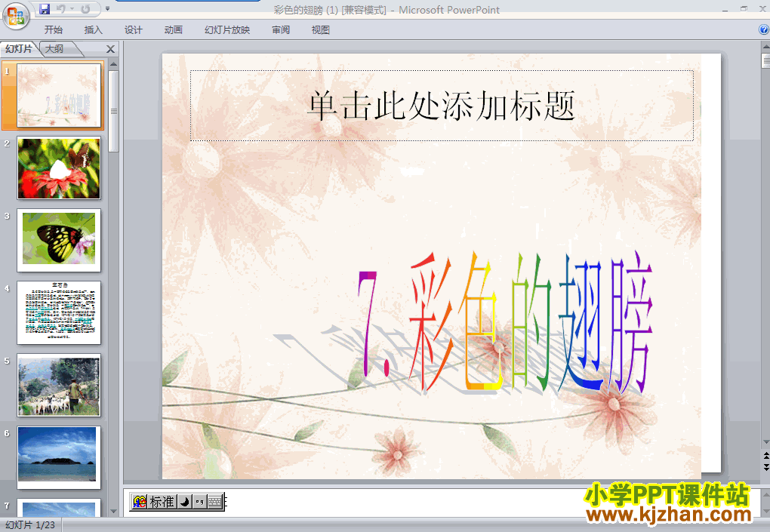Image resolution: width=770 pixels, height=532 pixels.
Task: Close the slides/outline pane
Action: point(110,49)
